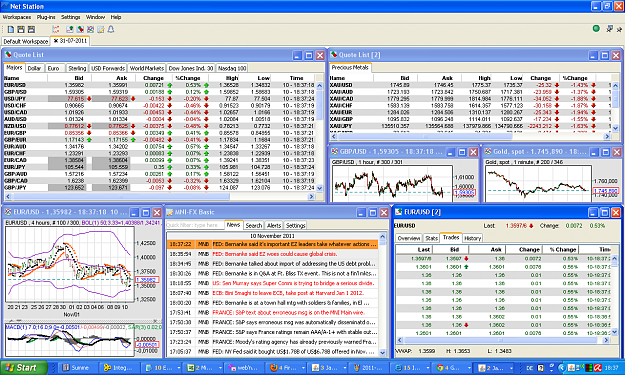Click the new workspace page icon

(x=11, y=29)
